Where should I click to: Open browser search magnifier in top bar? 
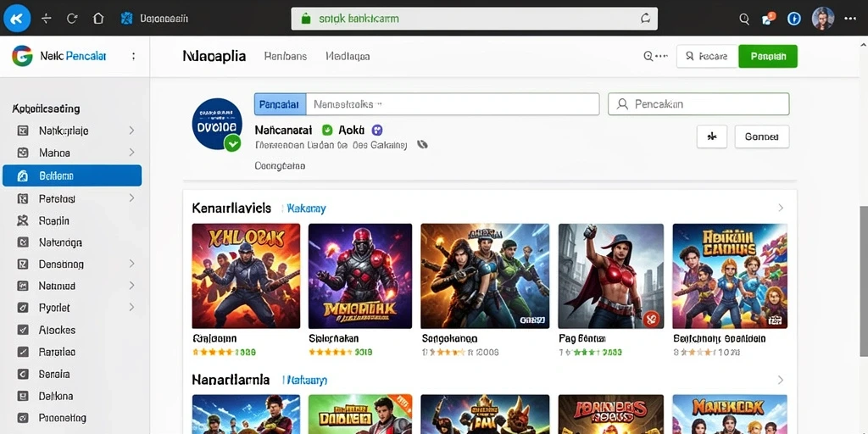(744, 19)
